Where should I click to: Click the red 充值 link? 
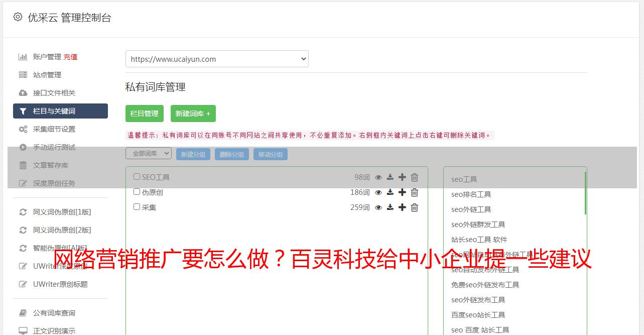[70, 57]
